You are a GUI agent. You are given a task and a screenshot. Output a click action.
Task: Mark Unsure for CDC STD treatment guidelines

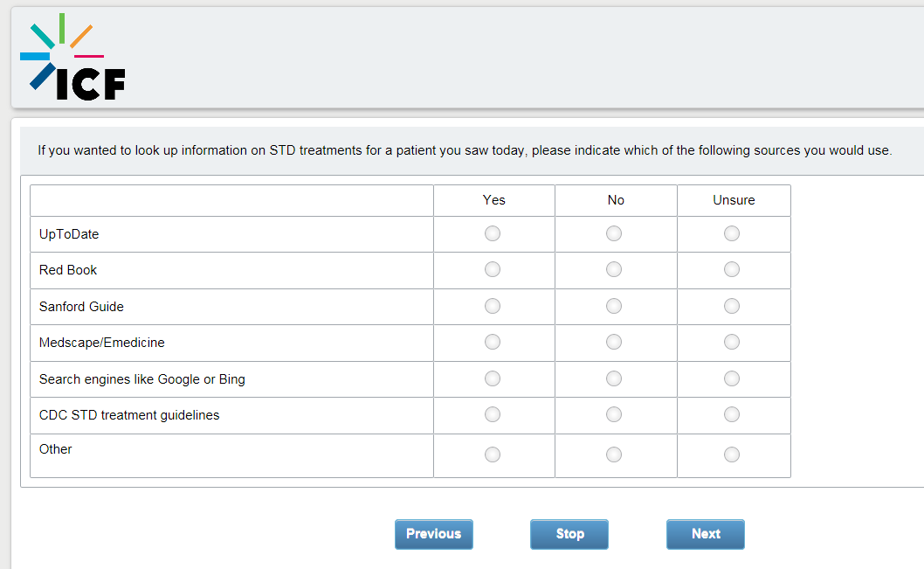[732, 414]
